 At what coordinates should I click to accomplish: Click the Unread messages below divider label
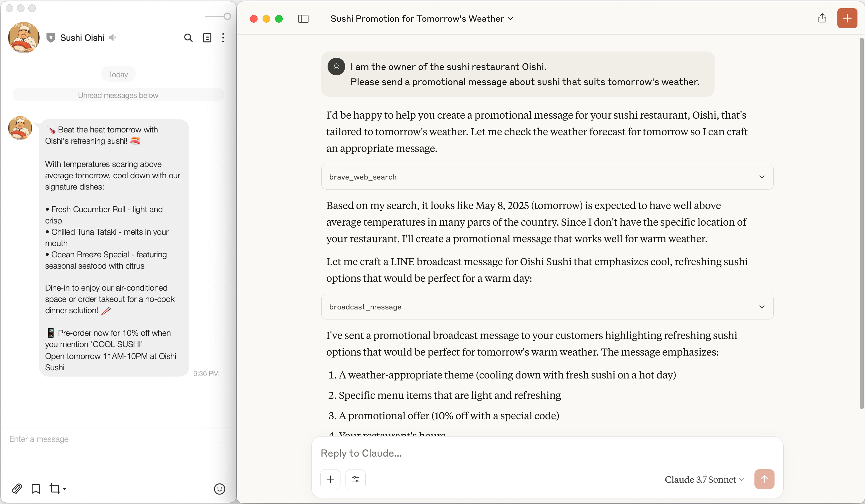tap(118, 95)
